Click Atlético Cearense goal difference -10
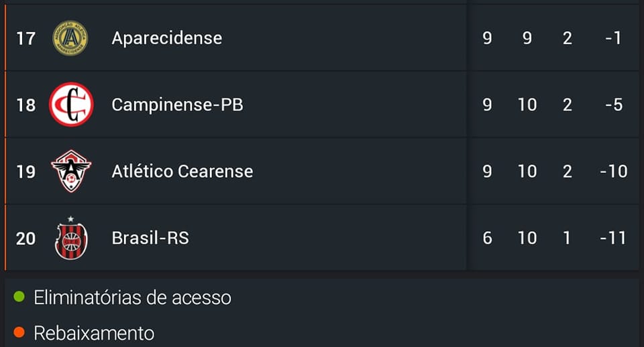Screen dimensions: 644x347 click(x=613, y=171)
